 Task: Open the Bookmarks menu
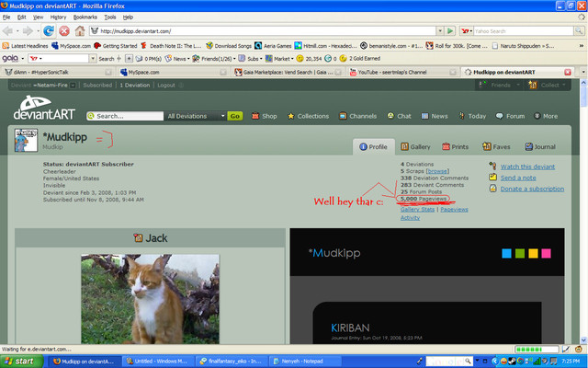coord(85,17)
